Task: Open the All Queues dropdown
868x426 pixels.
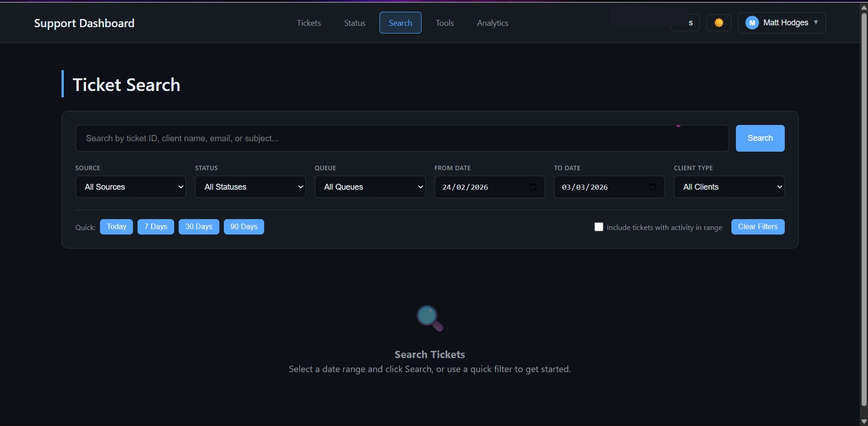Action: point(370,187)
